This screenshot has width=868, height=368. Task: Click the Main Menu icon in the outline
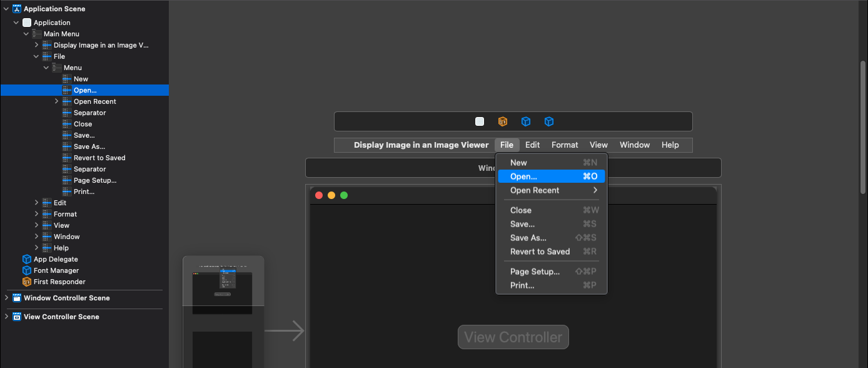click(x=37, y=34)
